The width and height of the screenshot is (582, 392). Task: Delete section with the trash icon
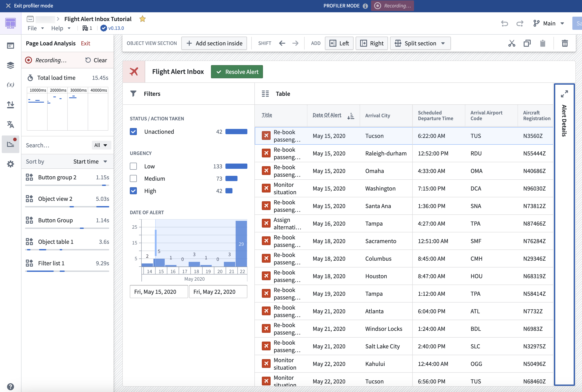(x=565, y=43)
